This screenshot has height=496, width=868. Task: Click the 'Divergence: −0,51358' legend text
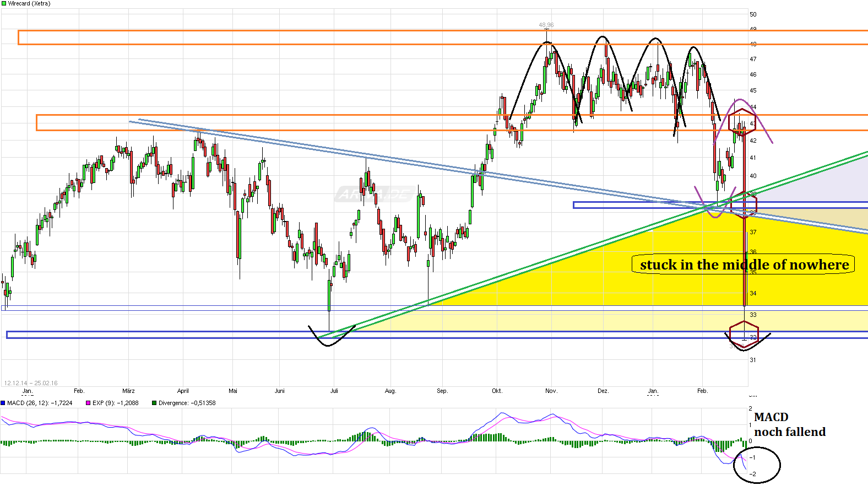coord(187,403)
